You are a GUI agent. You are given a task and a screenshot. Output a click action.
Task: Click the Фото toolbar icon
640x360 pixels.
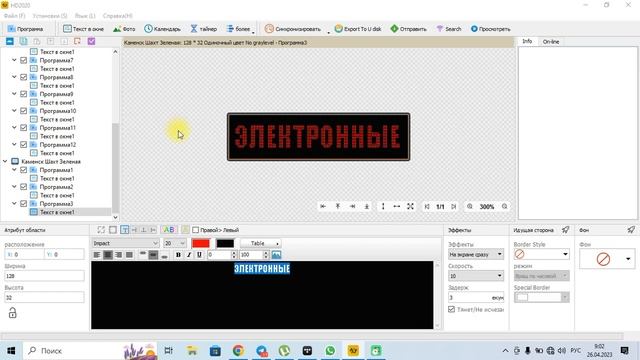124,29
